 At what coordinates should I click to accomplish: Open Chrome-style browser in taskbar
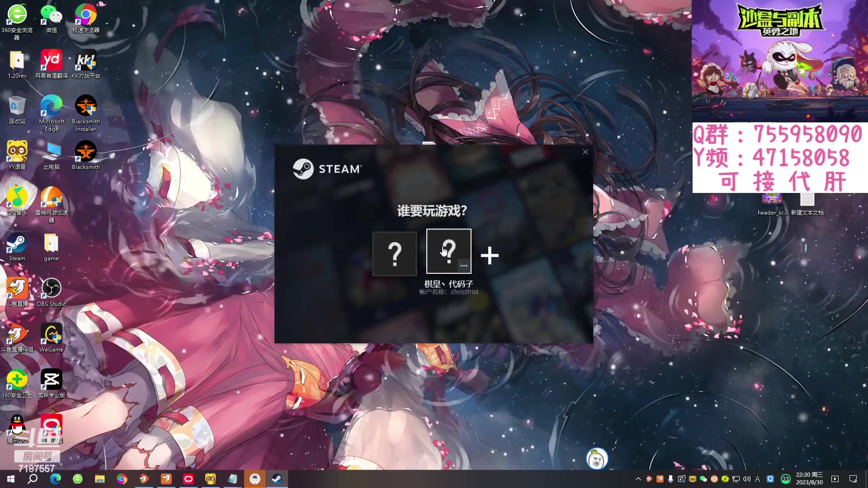pyautogui.click(x=122, y=479)
